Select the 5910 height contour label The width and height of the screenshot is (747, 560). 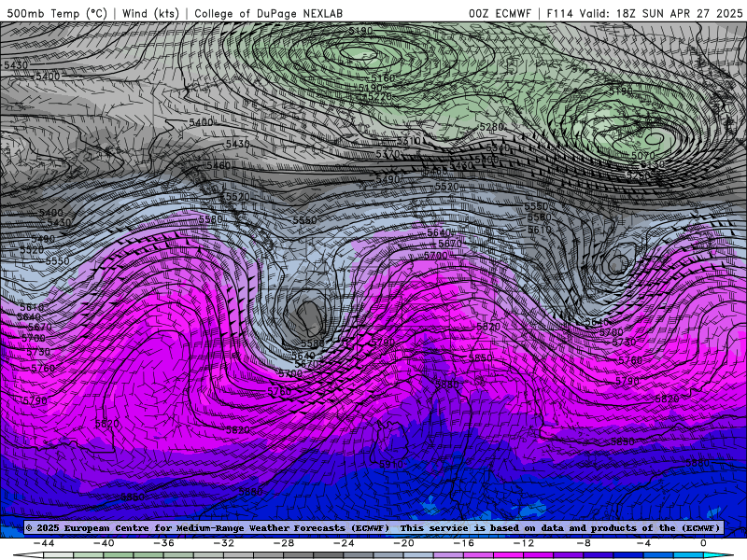391,464
